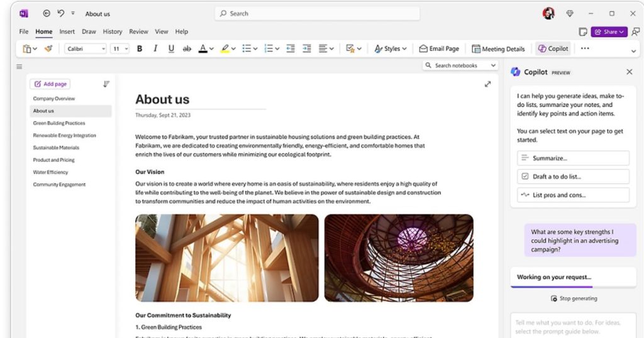Open the Review tab
This screenshot has height=338, width=644.
coord(138,31)
